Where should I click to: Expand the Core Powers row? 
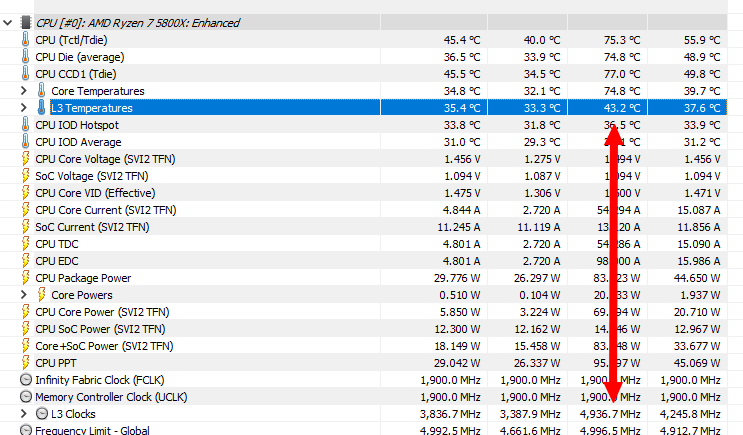(24, 295)
